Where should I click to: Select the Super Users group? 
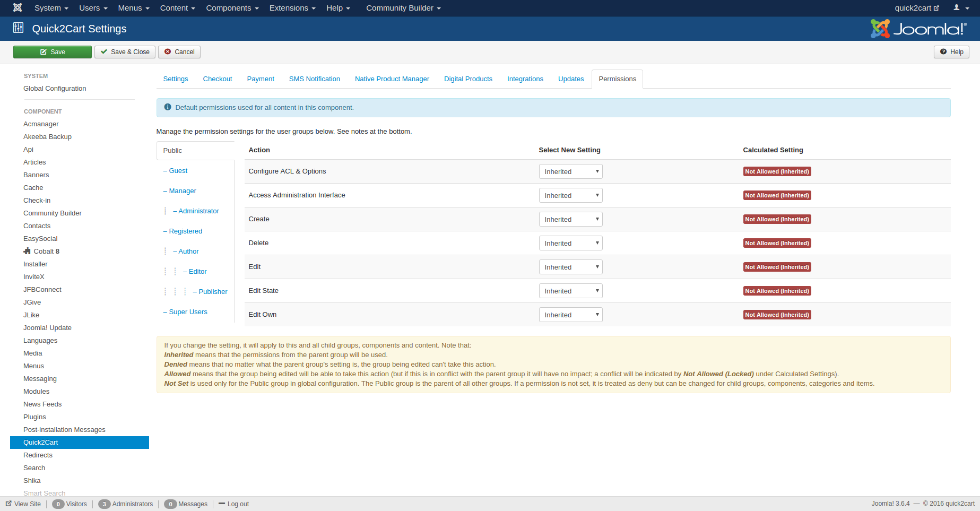click(188, 312)
